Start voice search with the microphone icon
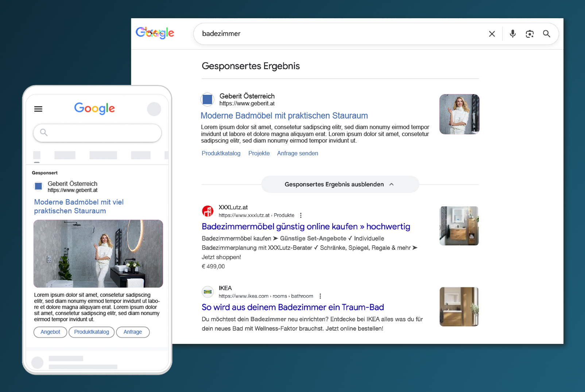Viewport: 585px width, 392px height. click(x=513, y=34)
